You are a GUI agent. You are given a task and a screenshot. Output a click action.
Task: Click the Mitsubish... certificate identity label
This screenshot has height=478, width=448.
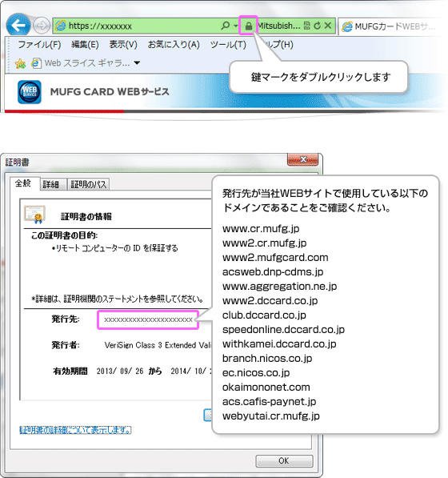coord(279,26)
